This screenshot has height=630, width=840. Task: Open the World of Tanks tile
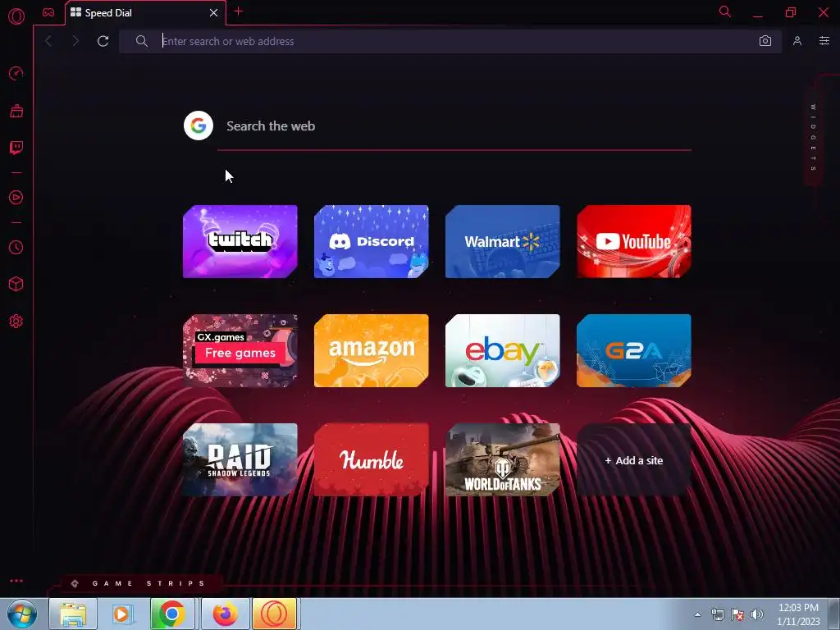click(x=503, y=460)
